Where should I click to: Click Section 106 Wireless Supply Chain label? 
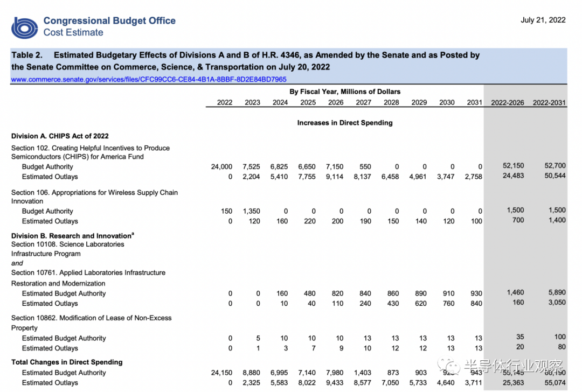[94, 197]
